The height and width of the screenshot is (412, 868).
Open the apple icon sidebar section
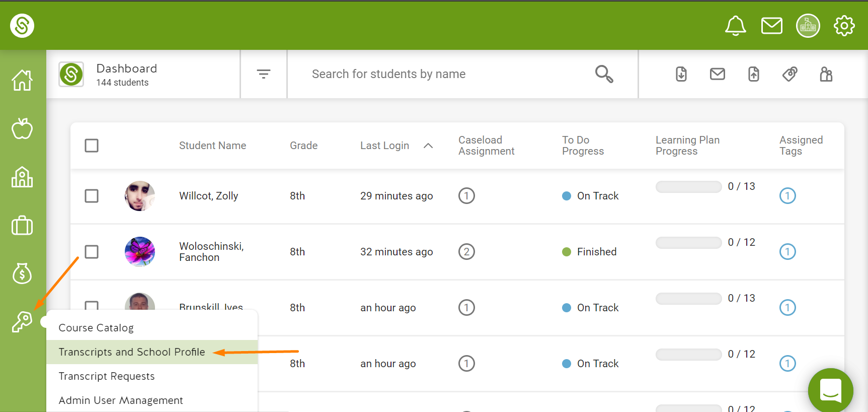click(22, 128)
